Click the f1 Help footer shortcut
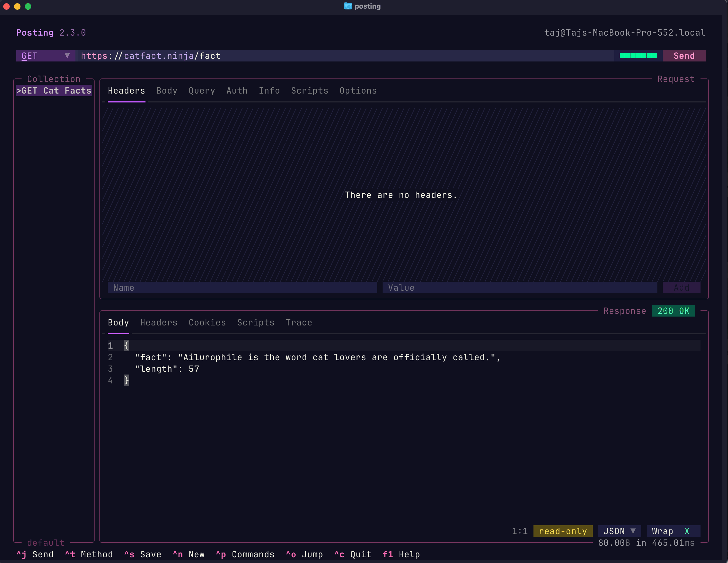The height and width of the screenshot is (563, 728). (x=401, y=554)
